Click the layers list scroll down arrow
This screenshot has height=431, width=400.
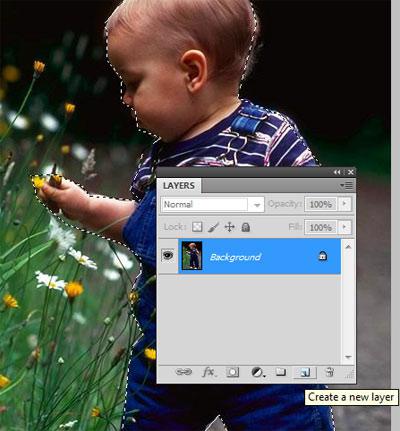(348, 357)
